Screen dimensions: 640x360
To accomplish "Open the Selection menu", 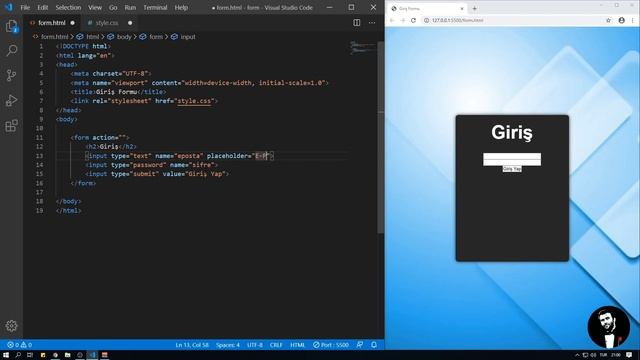I will tap(68, 7).
